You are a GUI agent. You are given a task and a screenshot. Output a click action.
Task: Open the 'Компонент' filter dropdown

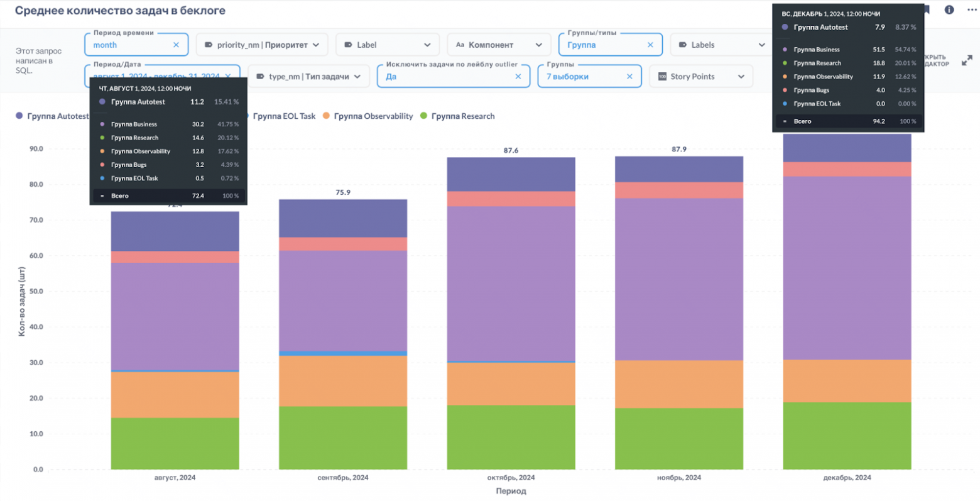tap(498, 45)
